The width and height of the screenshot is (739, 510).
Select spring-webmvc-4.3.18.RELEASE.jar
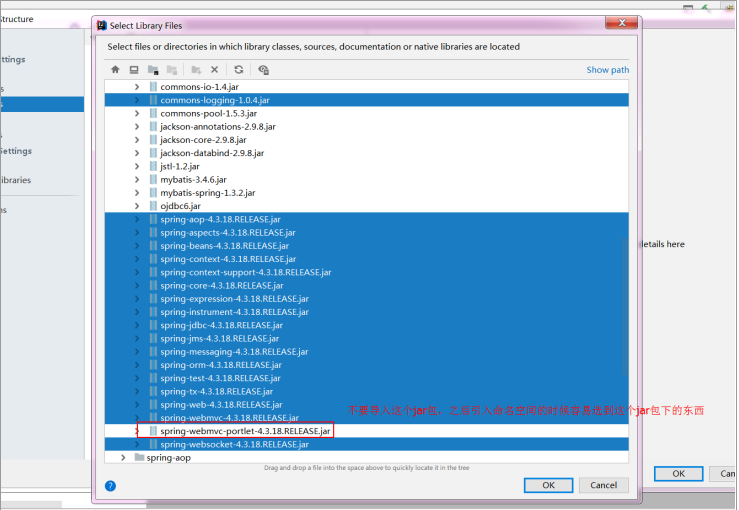367,418
